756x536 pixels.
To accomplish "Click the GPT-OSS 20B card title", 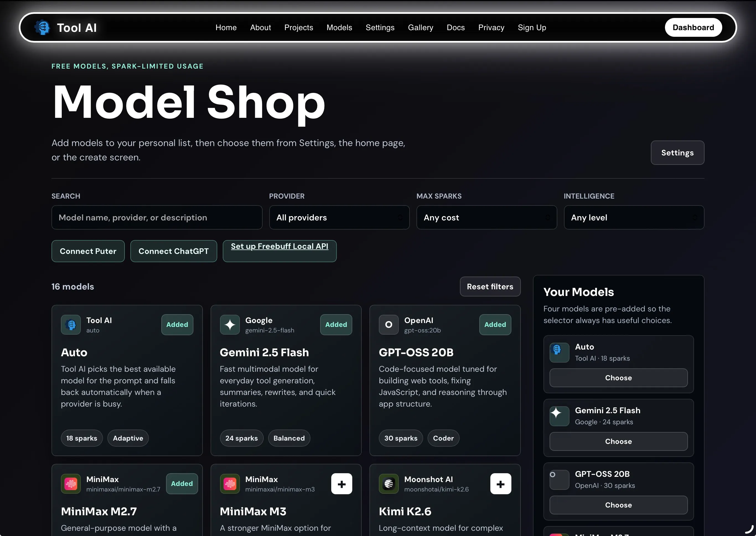I will point(416,352).
